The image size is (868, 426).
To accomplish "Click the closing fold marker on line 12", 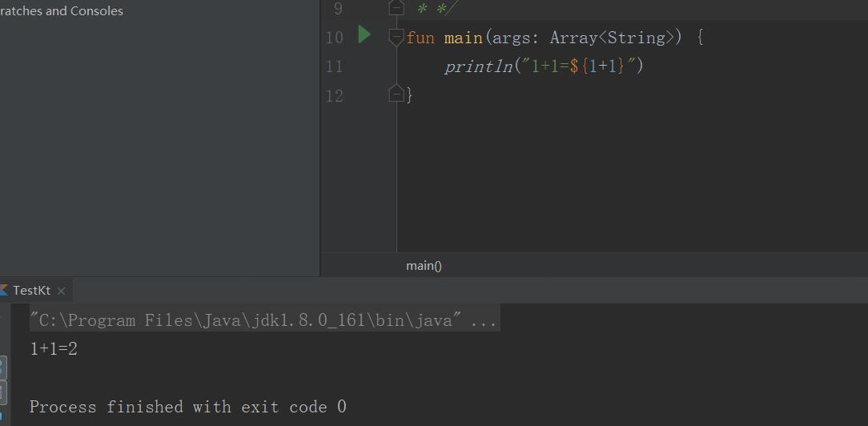I will 396,94.
